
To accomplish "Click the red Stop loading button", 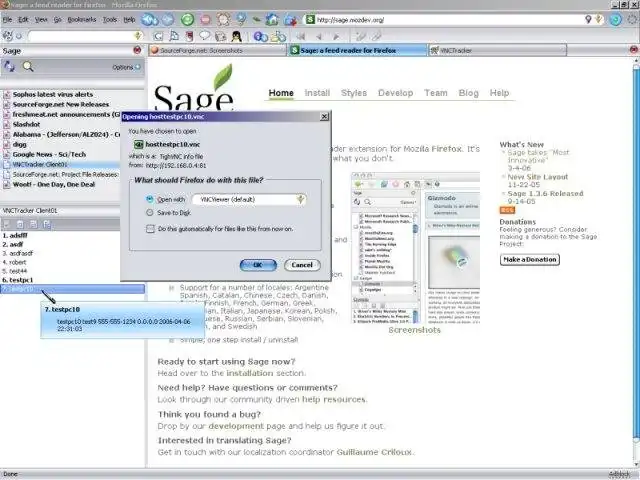I will [206, 19].
